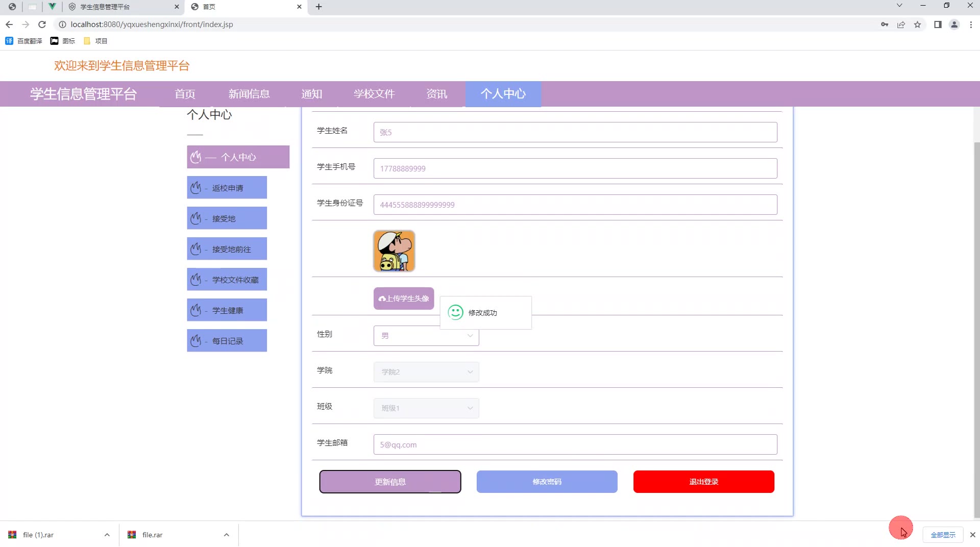Open the saved passwords key icon
This screenshot has height=547, width=980.
tap(885, 24)
